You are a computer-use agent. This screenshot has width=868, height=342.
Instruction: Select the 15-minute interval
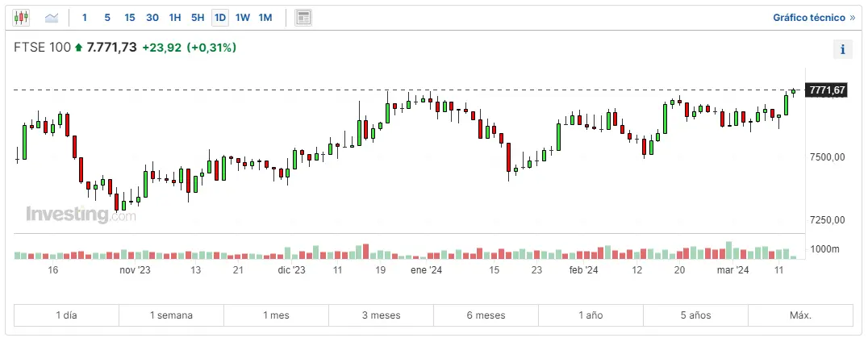pos(130,17)
